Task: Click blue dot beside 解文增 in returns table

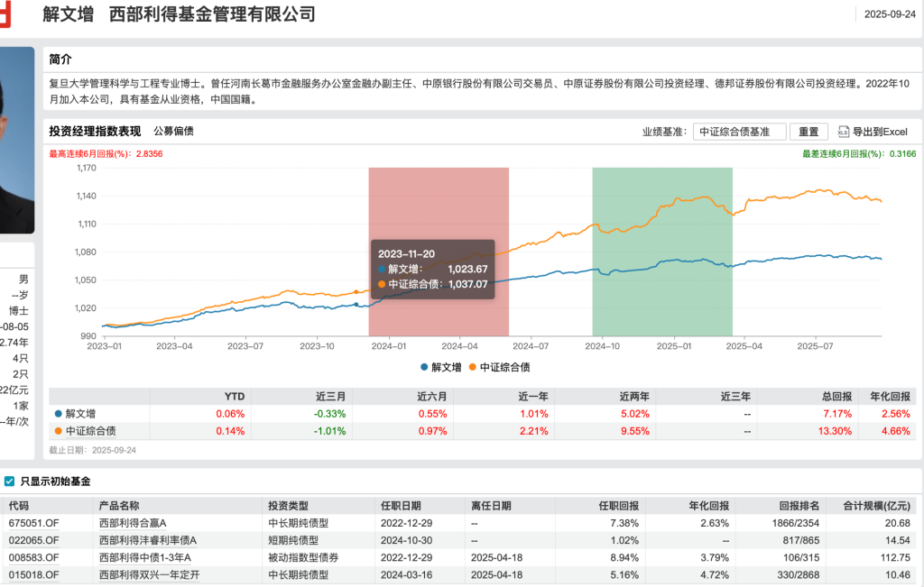Action: [x=60, y=414]
